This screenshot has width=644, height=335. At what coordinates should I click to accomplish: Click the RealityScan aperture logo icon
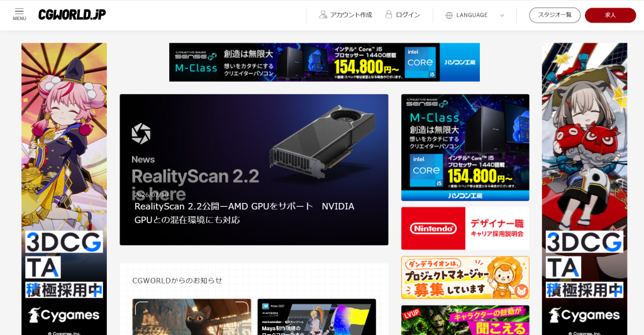click(141, 133)
